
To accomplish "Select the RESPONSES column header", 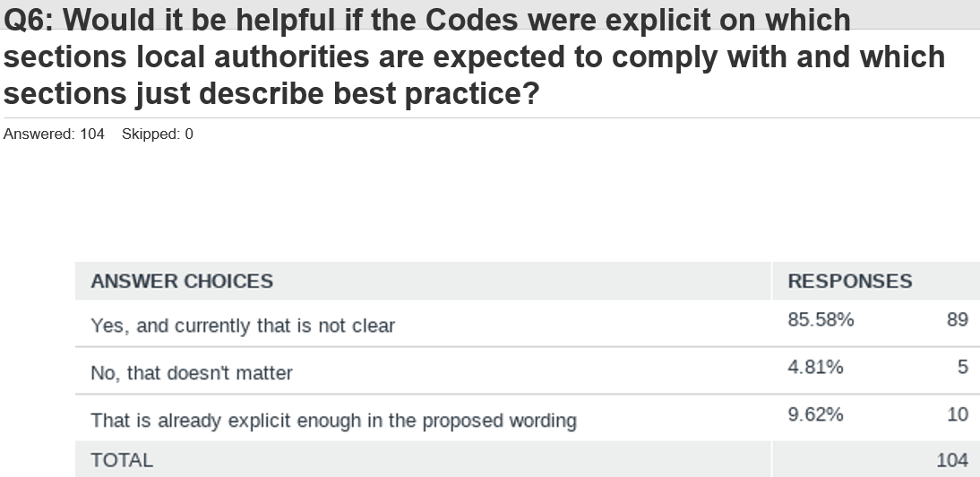I will (x=850, y=282).
